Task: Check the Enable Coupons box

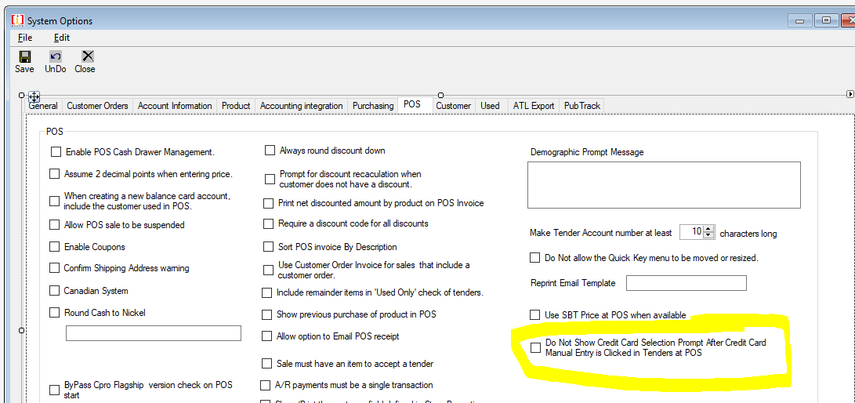Action: [x=54, y=246]
